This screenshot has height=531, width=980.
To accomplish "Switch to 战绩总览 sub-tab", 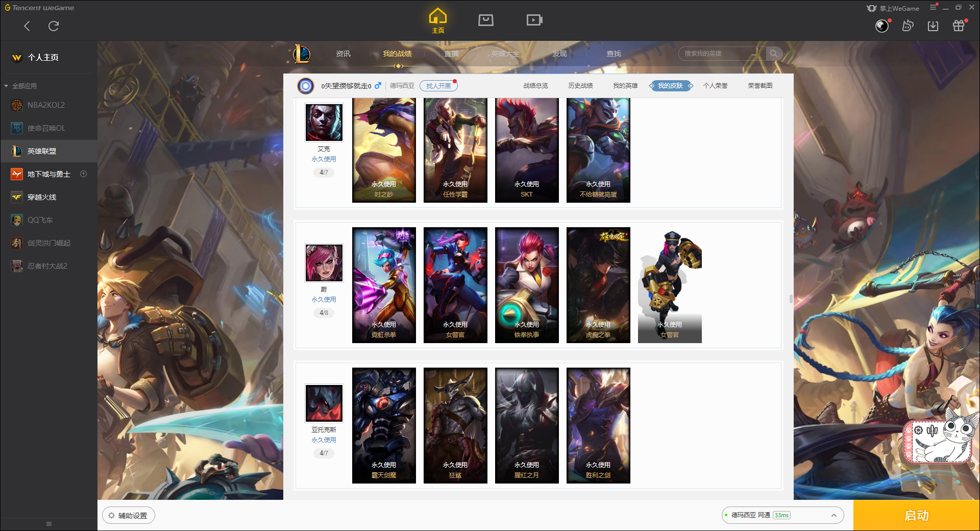I will 535,86.
